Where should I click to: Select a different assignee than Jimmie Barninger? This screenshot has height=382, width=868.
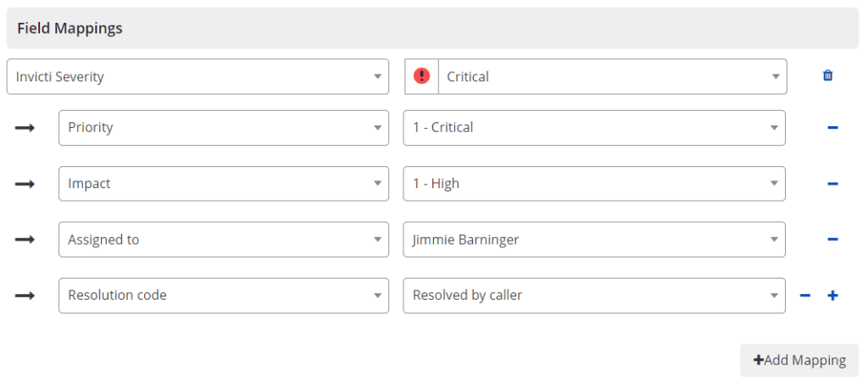[x=594, y=240]
